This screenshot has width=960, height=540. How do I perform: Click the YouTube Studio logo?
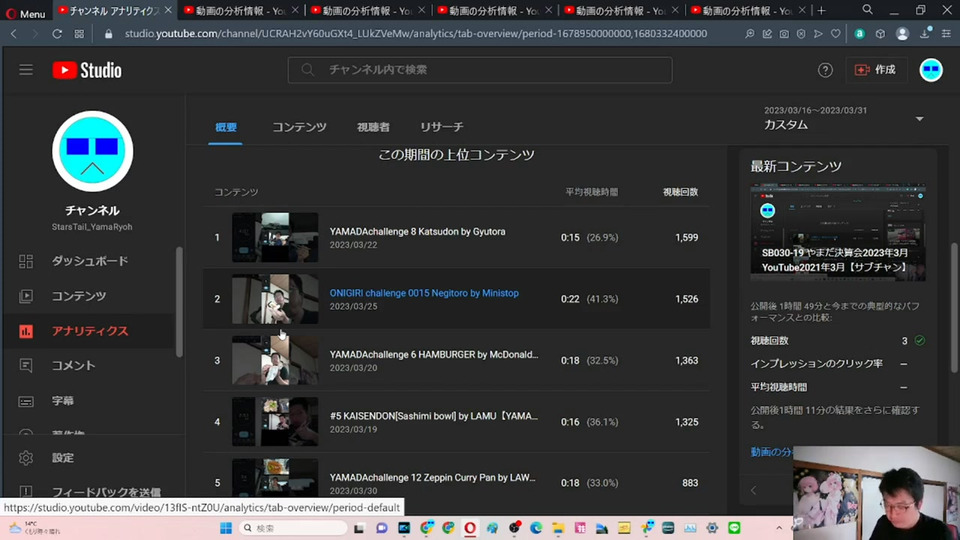click(87, 70)
